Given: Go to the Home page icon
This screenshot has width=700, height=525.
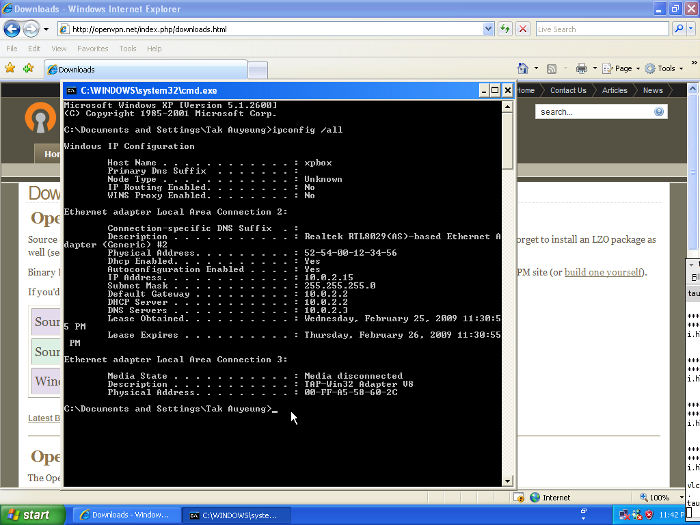Looking at the screenshot, I should pos(523,68).
